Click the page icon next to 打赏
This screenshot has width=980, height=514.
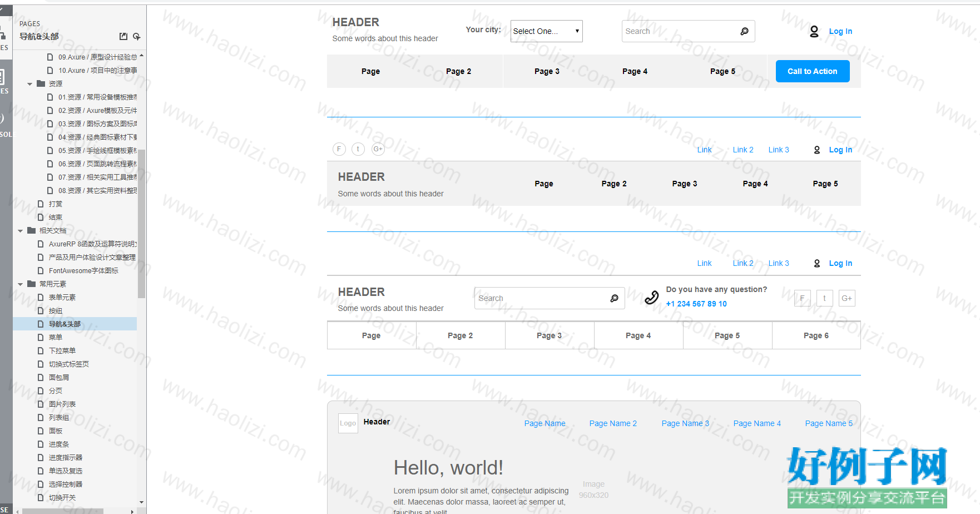[x=41, y=204]
